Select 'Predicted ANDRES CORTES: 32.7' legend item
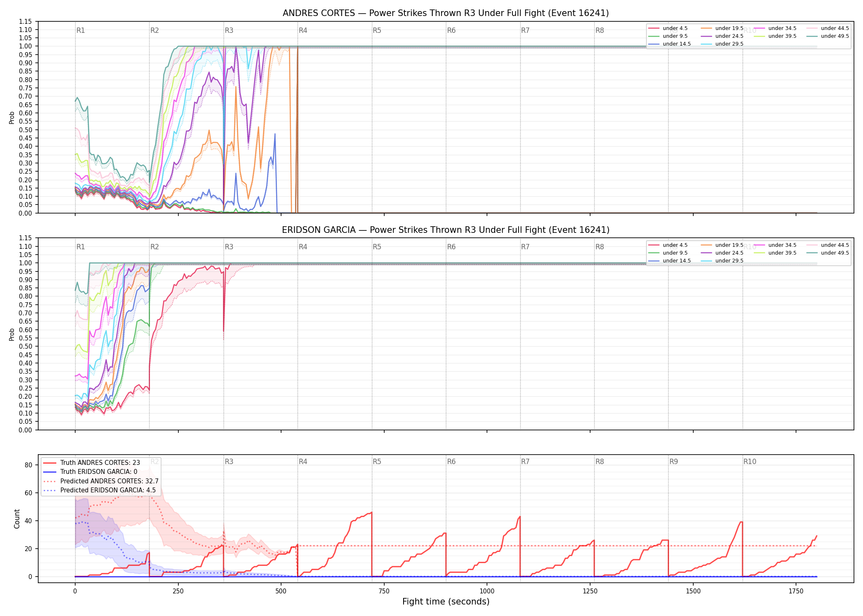Viewport: 863px width, 616px height. tap(101, 481)
